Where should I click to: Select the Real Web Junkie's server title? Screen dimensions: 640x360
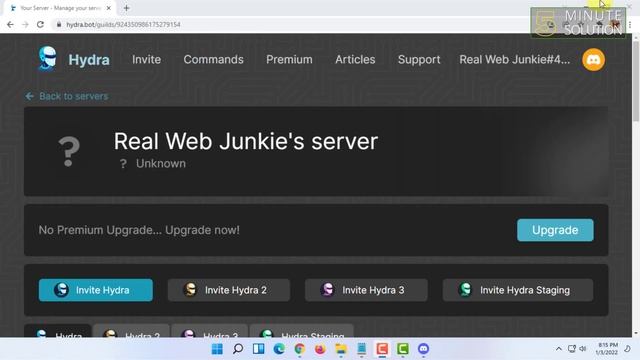pos(246,141)
